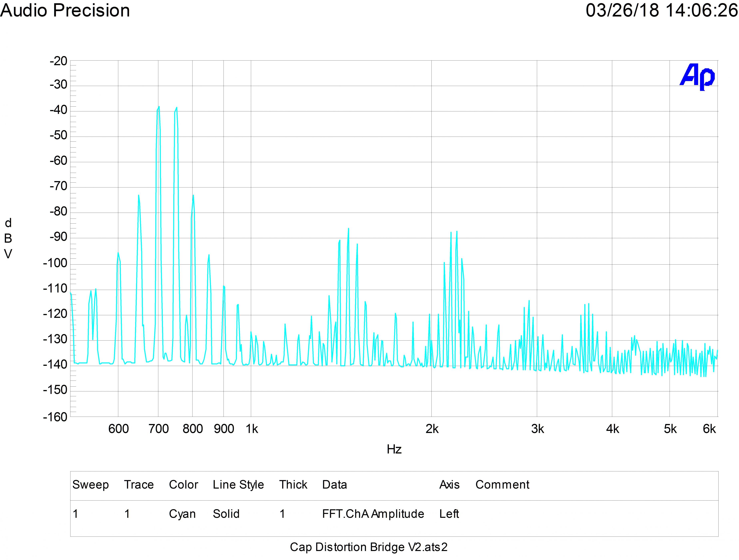Click the -100 y-axis value

click(55, 263)
